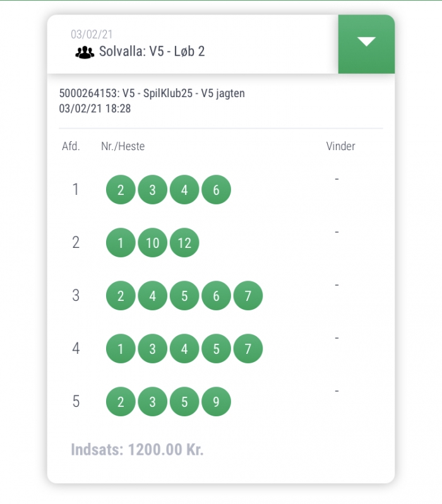Screen dimensions: 442x504
Task: Select horse 7 in Afd. 3
Action: 248,296
